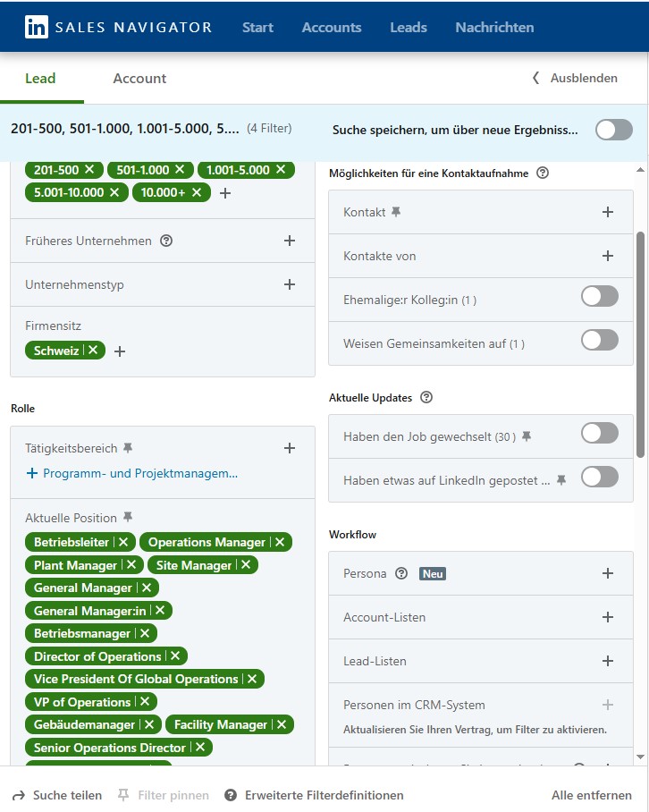Click the scrollbar down arrow

point(640,757)
